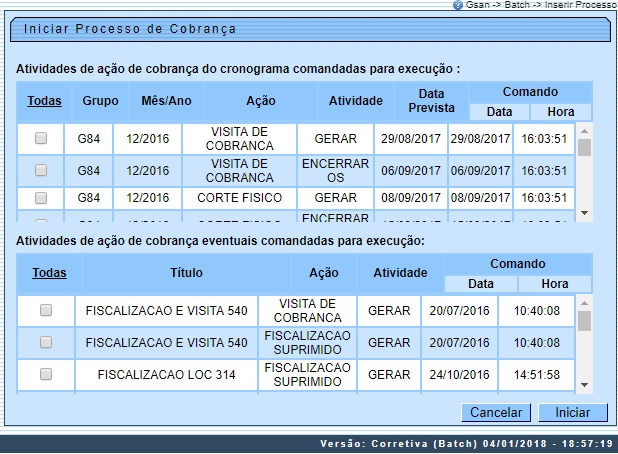Select Todas link in eventuais table
Viewport: 618px width, 454px height.
[49, 273]
